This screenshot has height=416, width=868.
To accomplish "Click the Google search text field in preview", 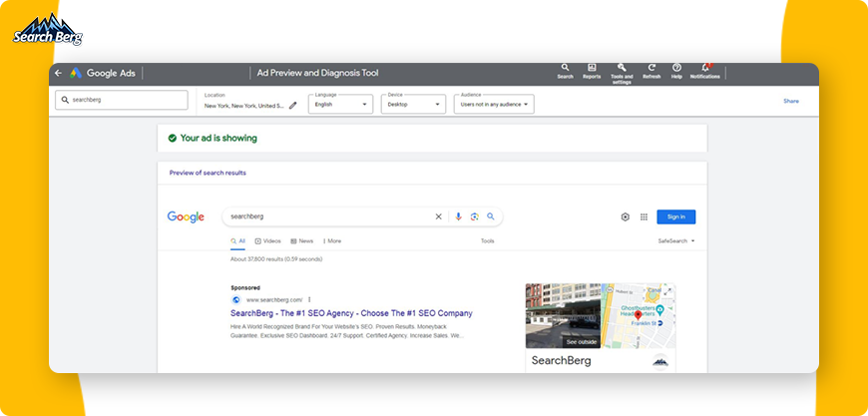I will tap(329, 216).
